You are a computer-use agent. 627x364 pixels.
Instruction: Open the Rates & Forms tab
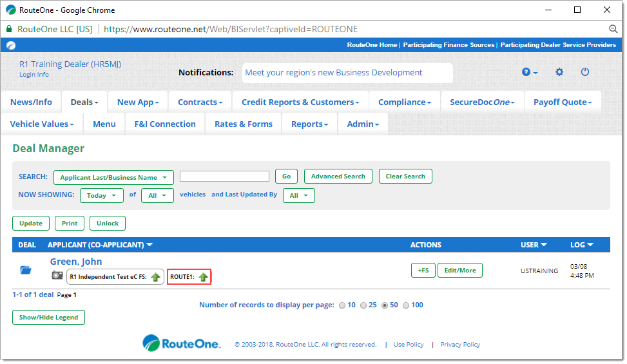(x=244, y=124)
